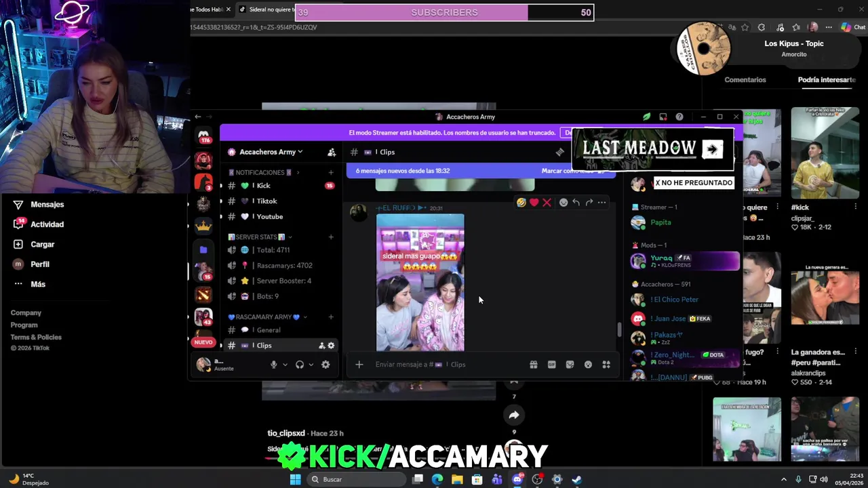Open the sideral mas guapo video thumbnail
This screenshot has width=868, height=488.
(x=420, y=283)
